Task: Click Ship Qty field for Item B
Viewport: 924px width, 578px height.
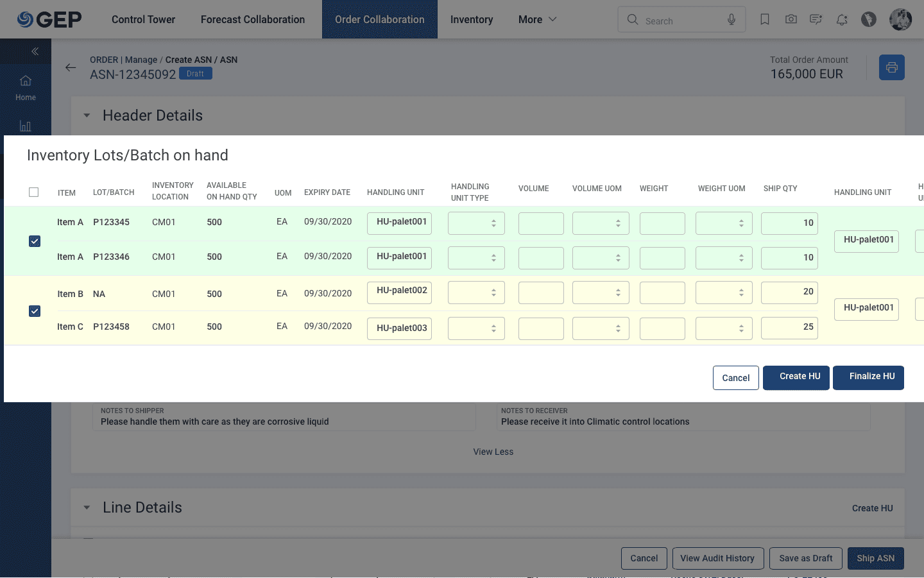Action: pyautogui.click(x=789, y=293)
